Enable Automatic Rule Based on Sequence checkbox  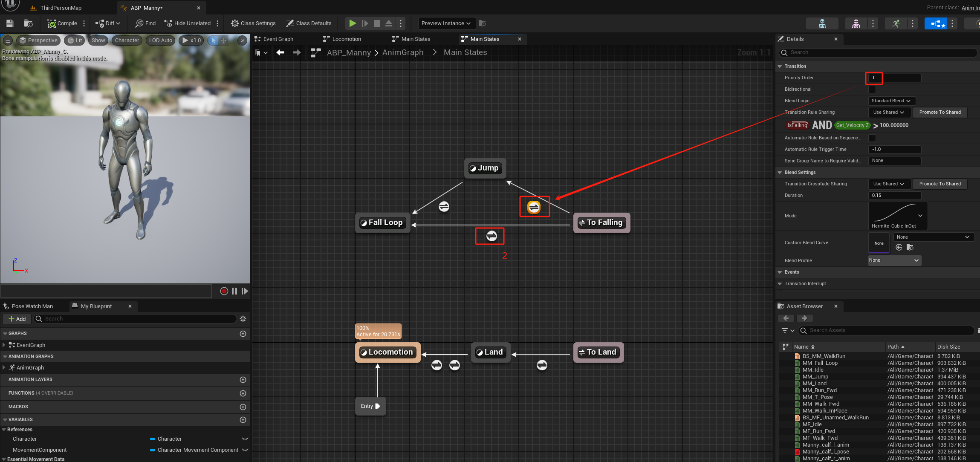tap(872, 138)
